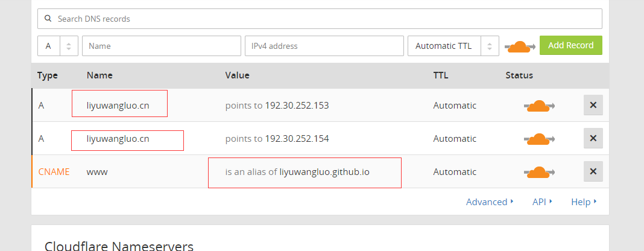Viewport: 644px width, 251px height.
Task: Click the search magnifier icon
Action: point(48,19)
